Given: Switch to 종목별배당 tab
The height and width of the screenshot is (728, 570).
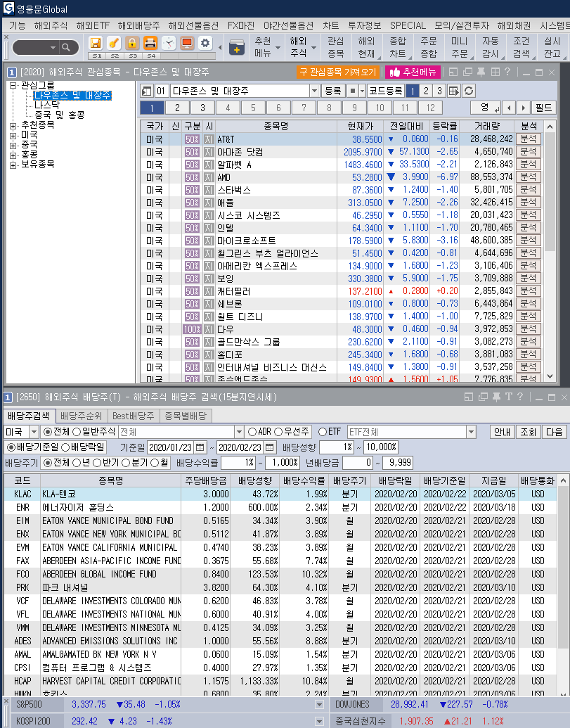Looking at the screenshot, I should [x=186, y=416].
